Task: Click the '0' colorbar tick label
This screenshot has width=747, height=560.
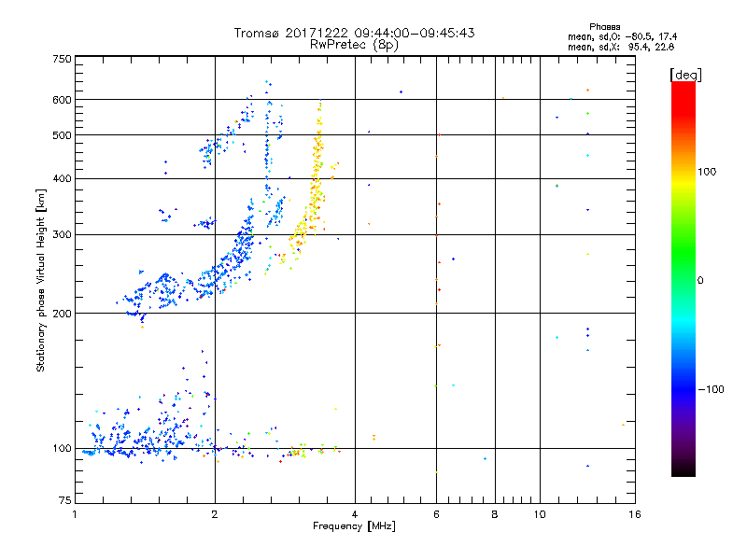Action: tap(700, 281)
